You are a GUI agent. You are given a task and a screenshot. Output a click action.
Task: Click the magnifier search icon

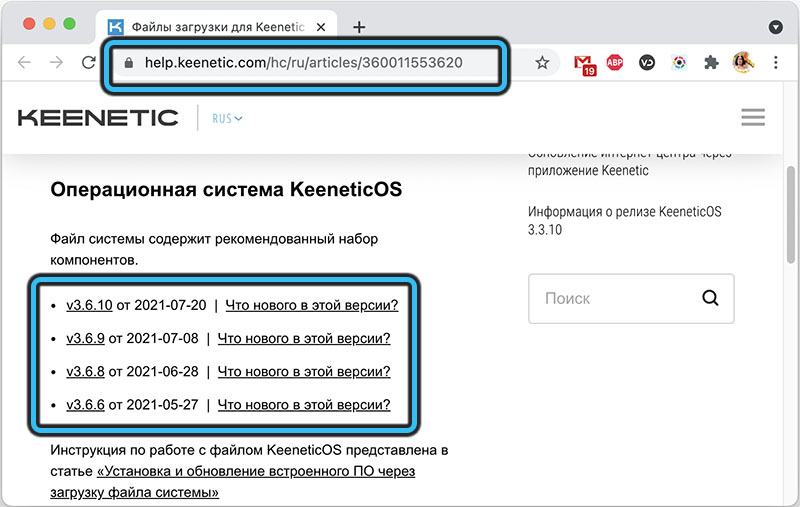coord(710,298)
